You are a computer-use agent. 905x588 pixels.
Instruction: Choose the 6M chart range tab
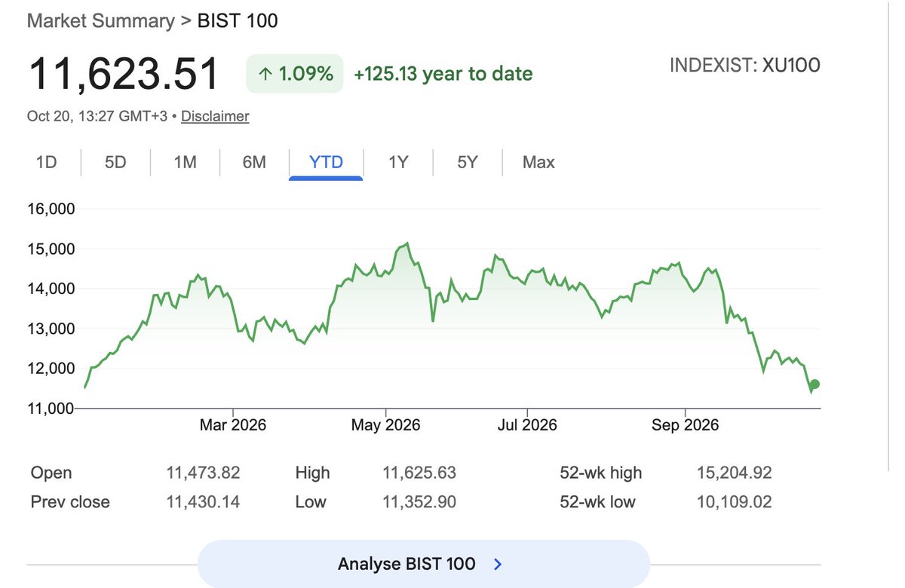tap(254, 162)
